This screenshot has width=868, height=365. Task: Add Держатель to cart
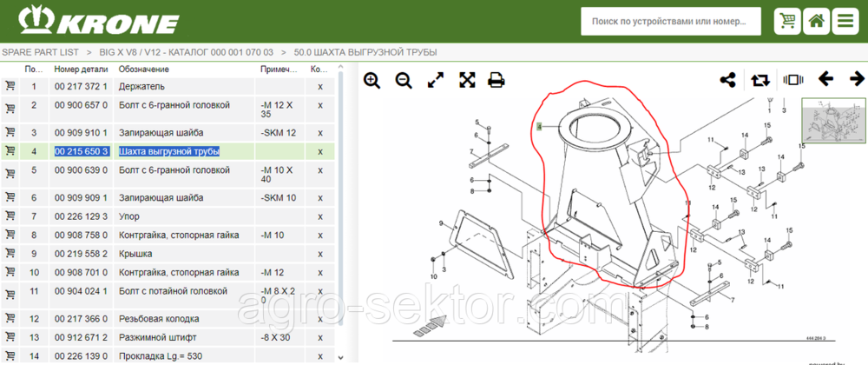tap(10, 86)
